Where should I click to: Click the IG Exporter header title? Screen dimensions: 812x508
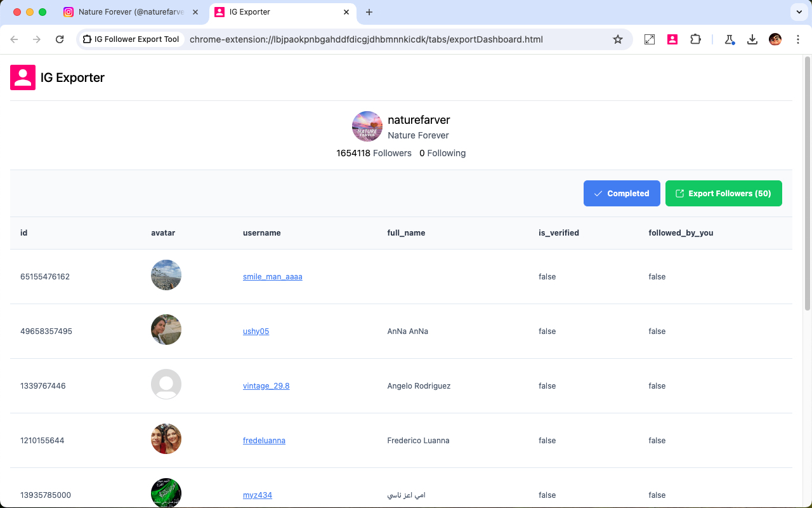tap(72, 77)
